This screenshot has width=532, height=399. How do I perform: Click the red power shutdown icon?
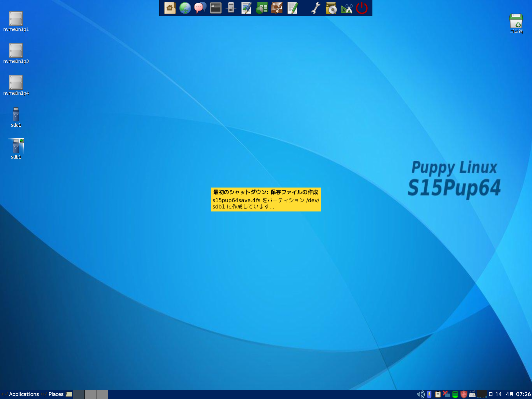point(362,8)
